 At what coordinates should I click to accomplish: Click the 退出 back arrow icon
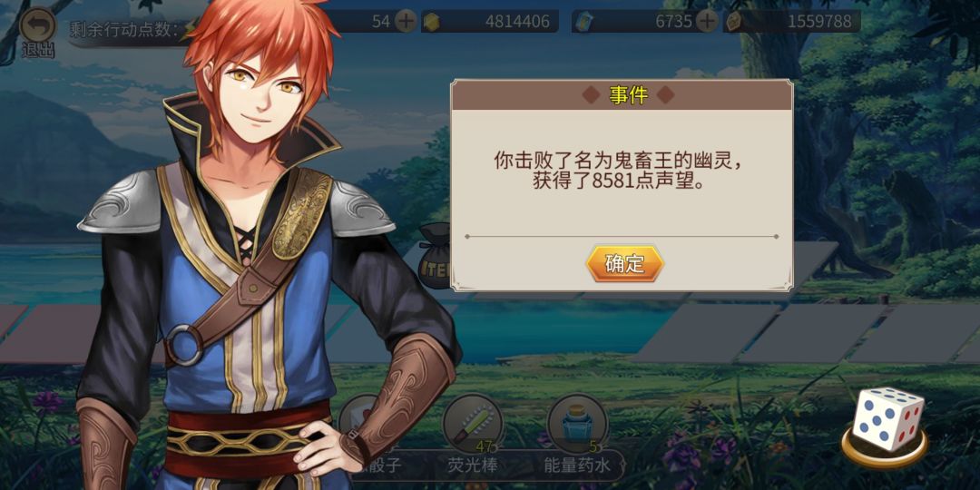(x=37, y=26)
